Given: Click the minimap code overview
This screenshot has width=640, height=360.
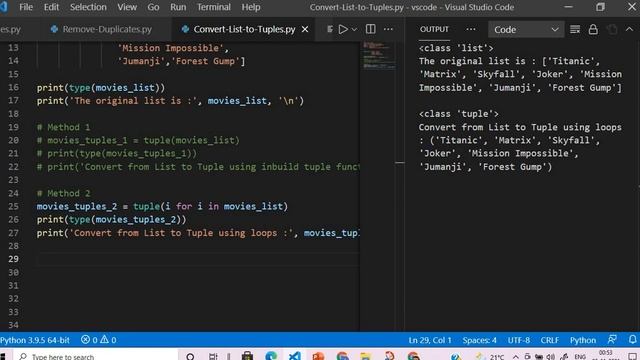Looking at the screenshot, I should point(379,55).
